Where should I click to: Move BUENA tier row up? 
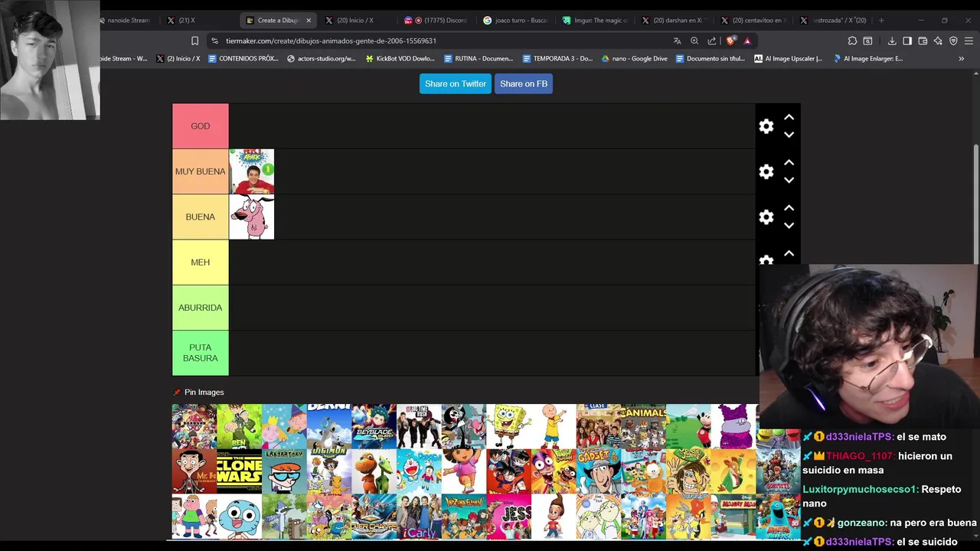click(x=789, y=208)
